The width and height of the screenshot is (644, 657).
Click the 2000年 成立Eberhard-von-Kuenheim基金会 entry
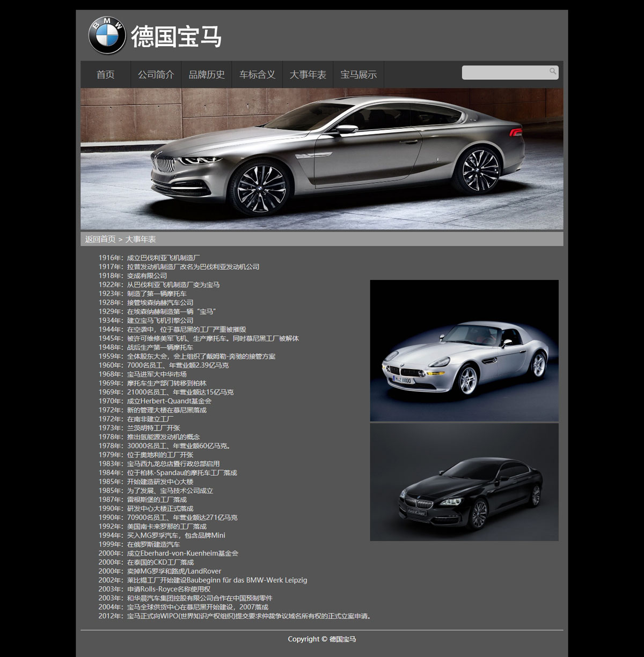[x=169, y=553]
